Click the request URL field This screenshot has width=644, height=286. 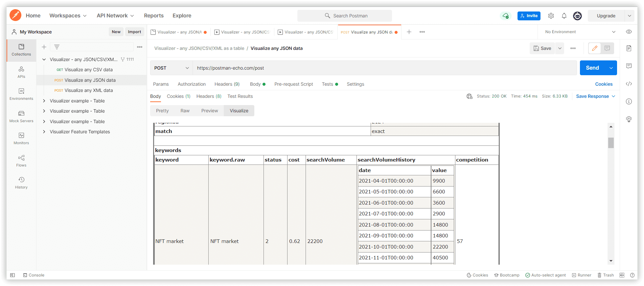pyautogui.click(x=385, y=68)
